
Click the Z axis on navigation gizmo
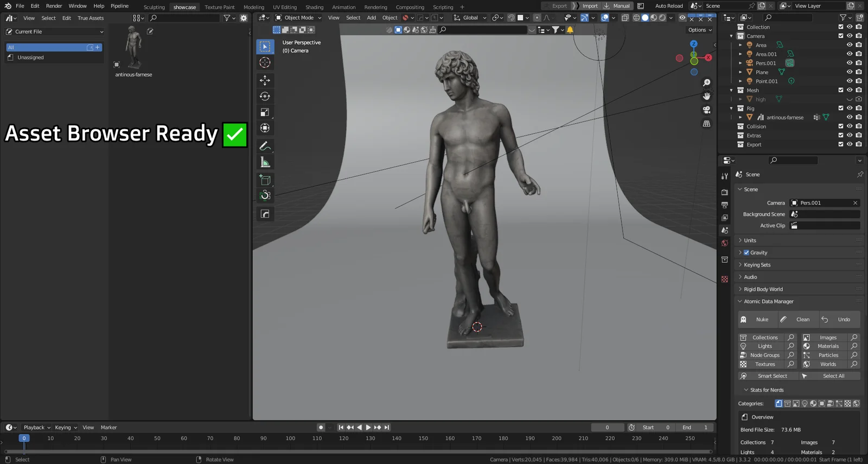(x=693, y=44)
